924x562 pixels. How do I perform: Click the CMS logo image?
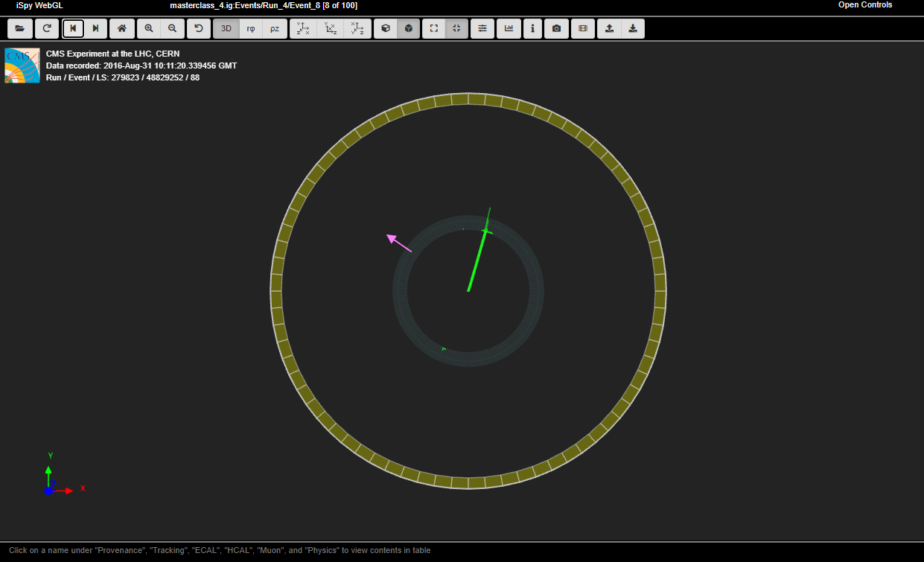22,66
